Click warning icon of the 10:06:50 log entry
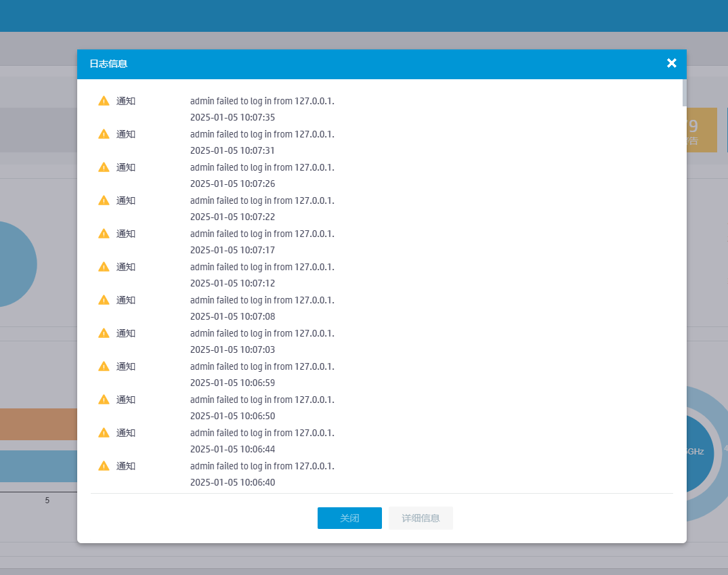 pos(104,400)
